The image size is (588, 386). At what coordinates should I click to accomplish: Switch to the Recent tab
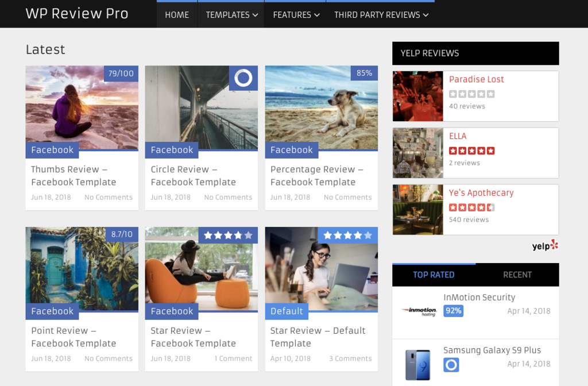[x=517, y=275]
